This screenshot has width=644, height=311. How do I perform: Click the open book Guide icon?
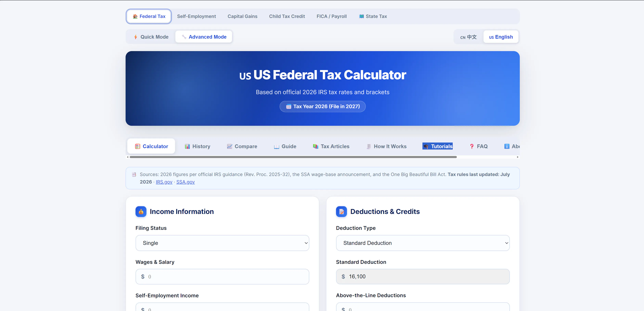[x=276, y=146]
